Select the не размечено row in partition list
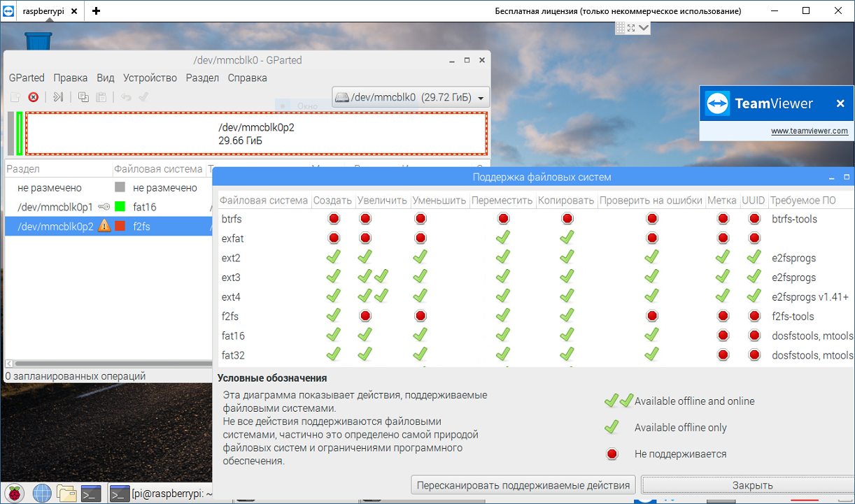The image size is (855, 504). point(108,187)
